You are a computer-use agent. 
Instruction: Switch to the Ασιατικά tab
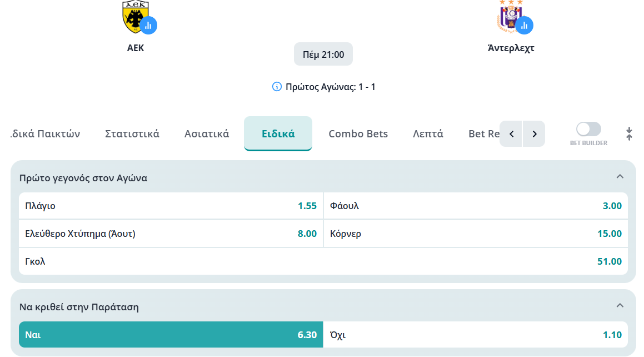[207, 134]
